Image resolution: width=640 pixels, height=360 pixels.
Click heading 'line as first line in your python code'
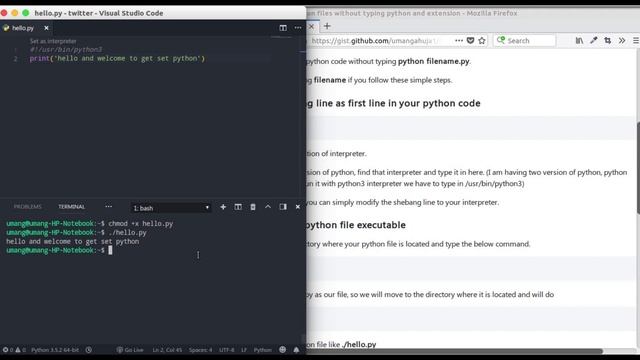click(398, 103)
